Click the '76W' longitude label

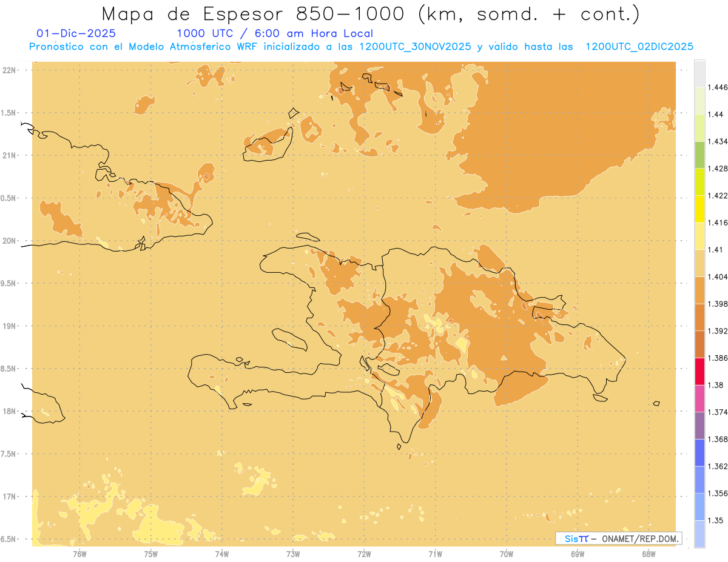click(x=79, y=554)
